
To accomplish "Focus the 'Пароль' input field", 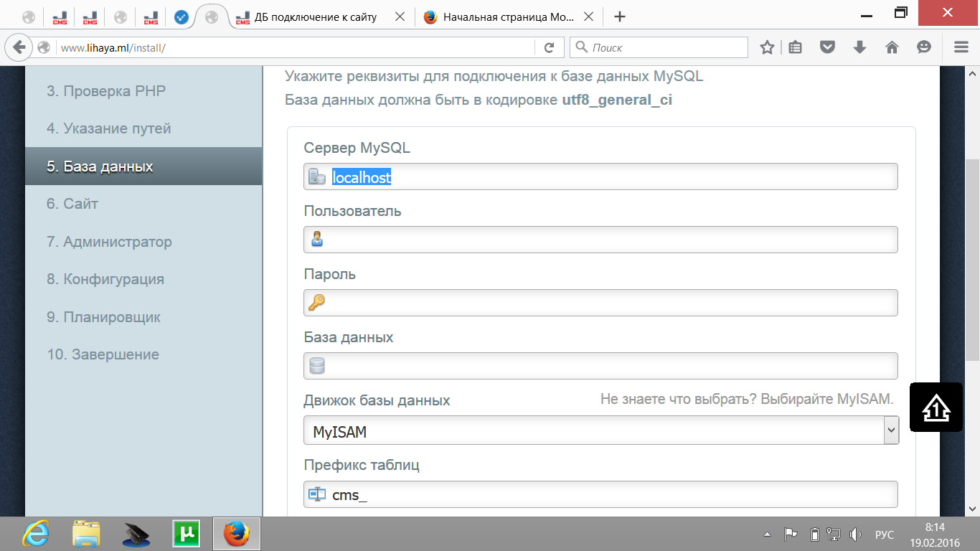I will [600, 303].
